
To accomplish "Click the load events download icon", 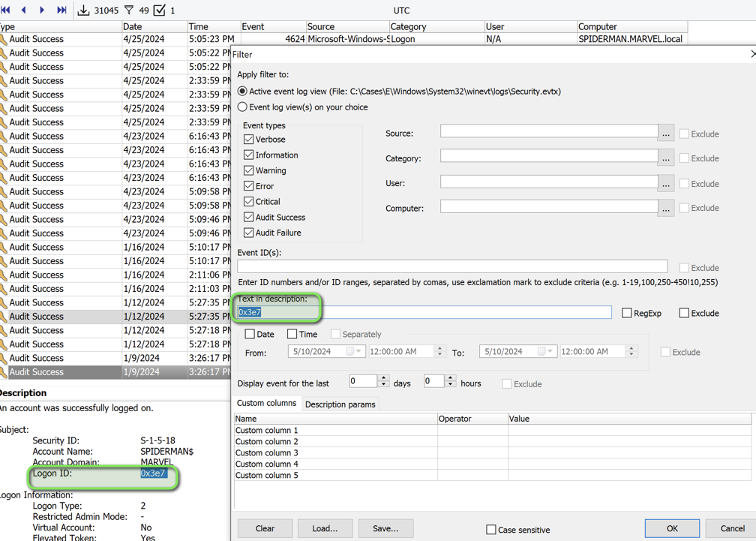I will 82,11.
